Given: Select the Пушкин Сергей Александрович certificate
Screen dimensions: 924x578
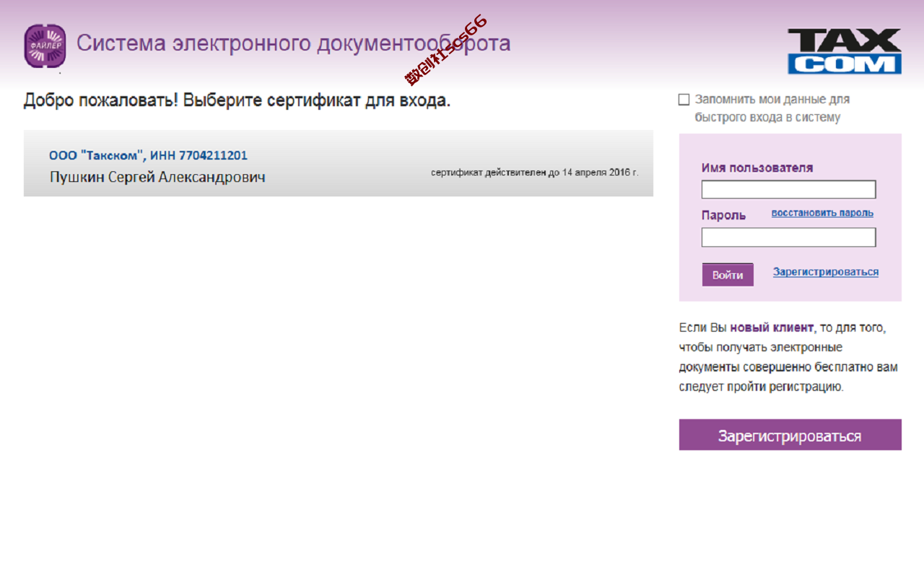Looking at the screenshot, I should point(339,163).
